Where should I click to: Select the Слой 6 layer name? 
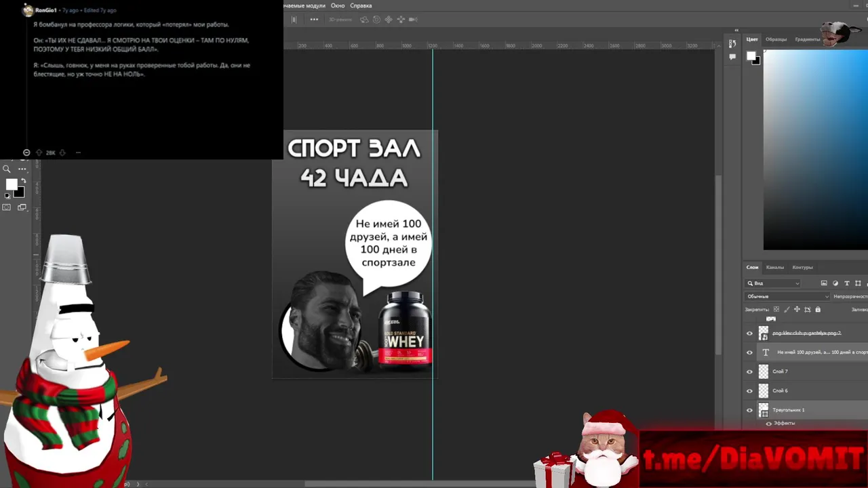point(780,390)
